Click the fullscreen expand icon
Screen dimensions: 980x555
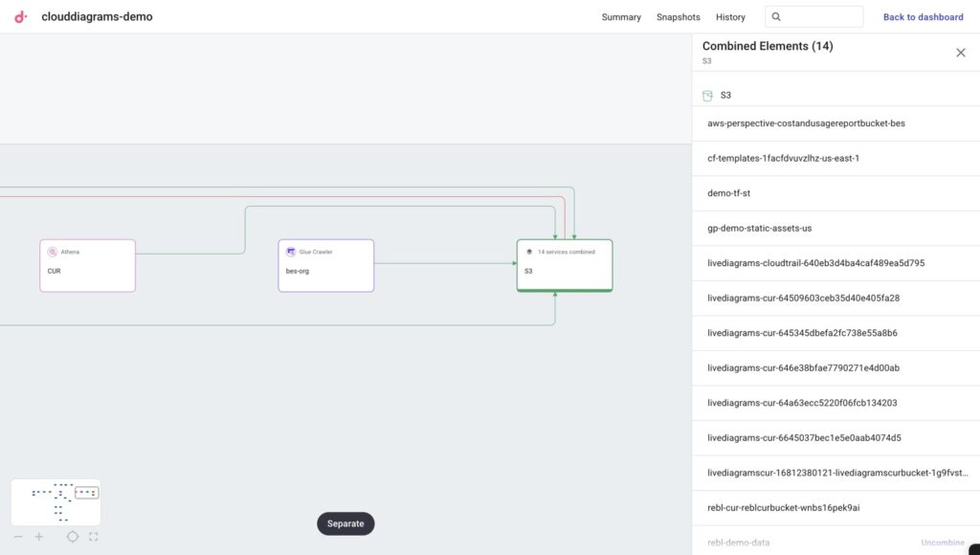(93, 537)
